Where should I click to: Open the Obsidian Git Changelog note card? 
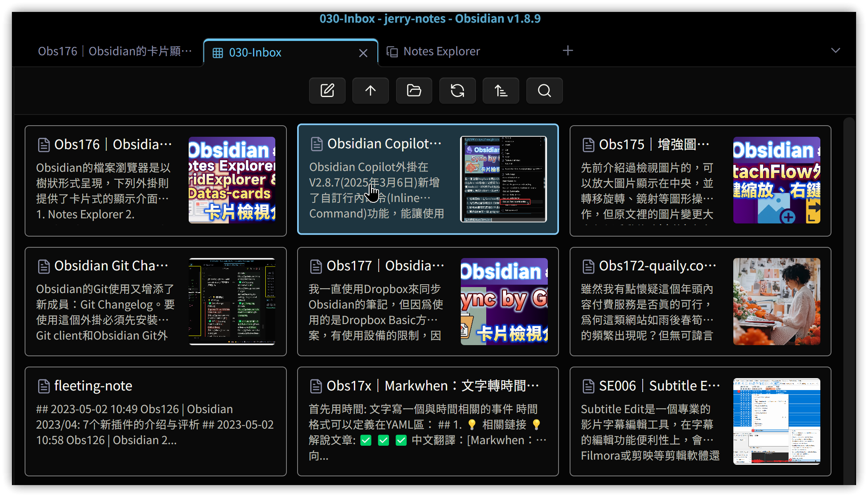[155, 301]
